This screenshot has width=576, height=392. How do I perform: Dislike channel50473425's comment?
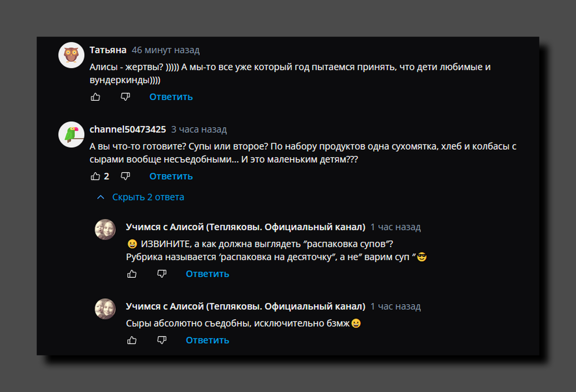[x=125, y=177]
